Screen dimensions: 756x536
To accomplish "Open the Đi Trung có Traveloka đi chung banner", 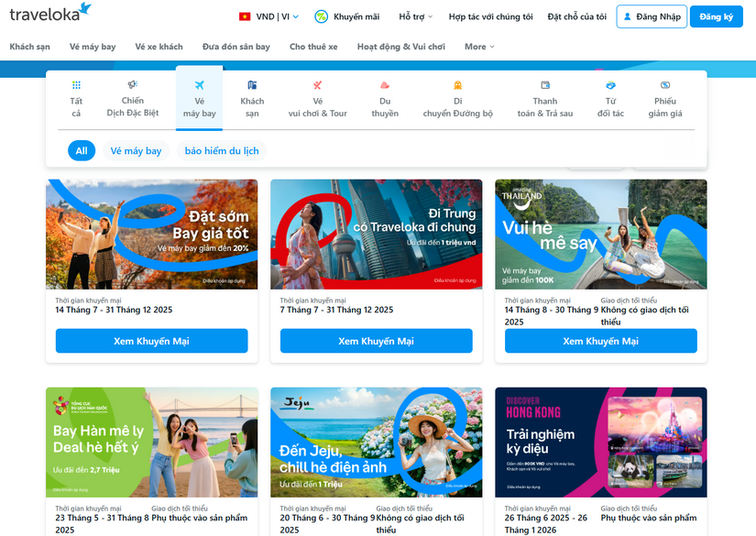I will click(x=377, y=235).
